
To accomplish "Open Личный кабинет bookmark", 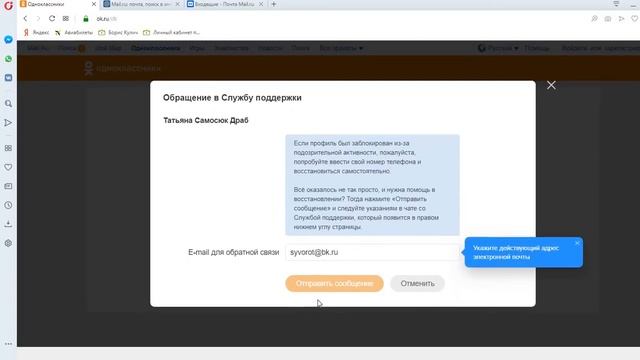I will click(x=171, y=32).
